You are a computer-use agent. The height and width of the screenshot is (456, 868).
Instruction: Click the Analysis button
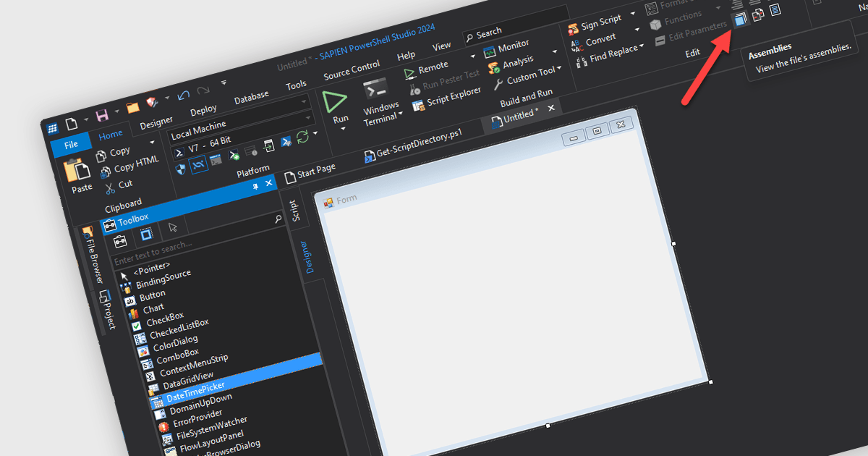(x=511, y=63)
